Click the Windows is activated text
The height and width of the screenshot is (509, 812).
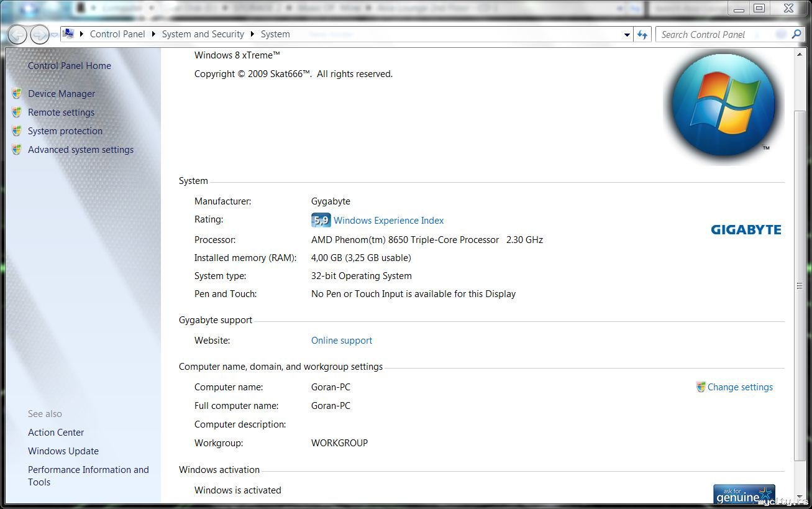click(x=238, y=490)
